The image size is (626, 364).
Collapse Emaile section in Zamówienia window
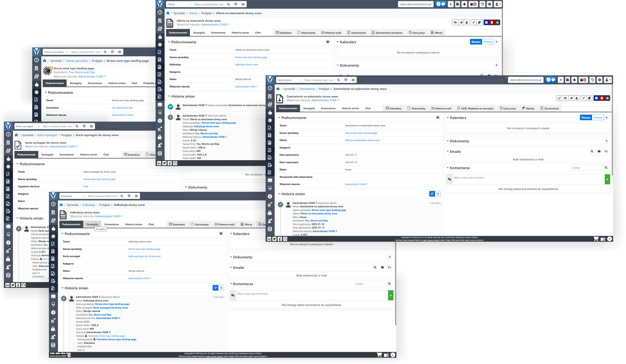click(448, 151)
